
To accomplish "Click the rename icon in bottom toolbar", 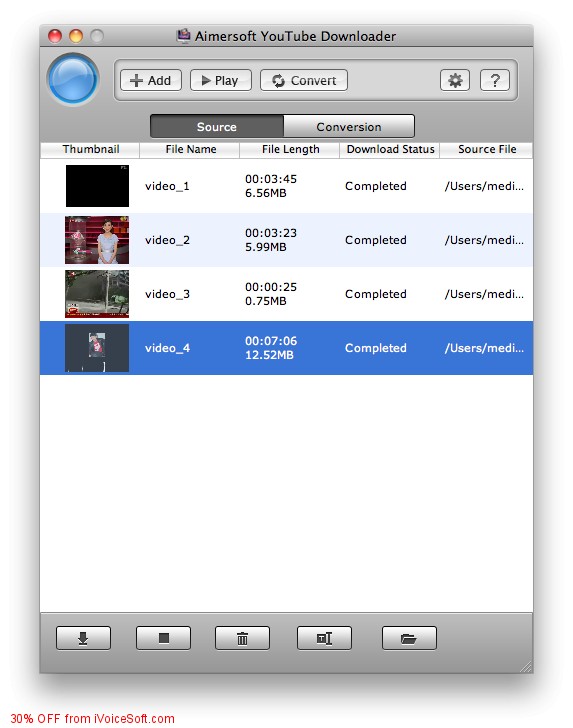I will pos(324,638).
